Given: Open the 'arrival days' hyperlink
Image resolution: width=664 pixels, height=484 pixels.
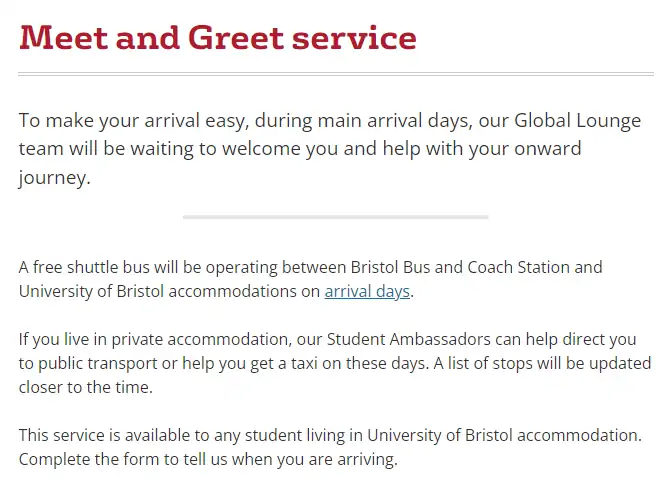Looking at the screenshot, I should coord(367,291).
